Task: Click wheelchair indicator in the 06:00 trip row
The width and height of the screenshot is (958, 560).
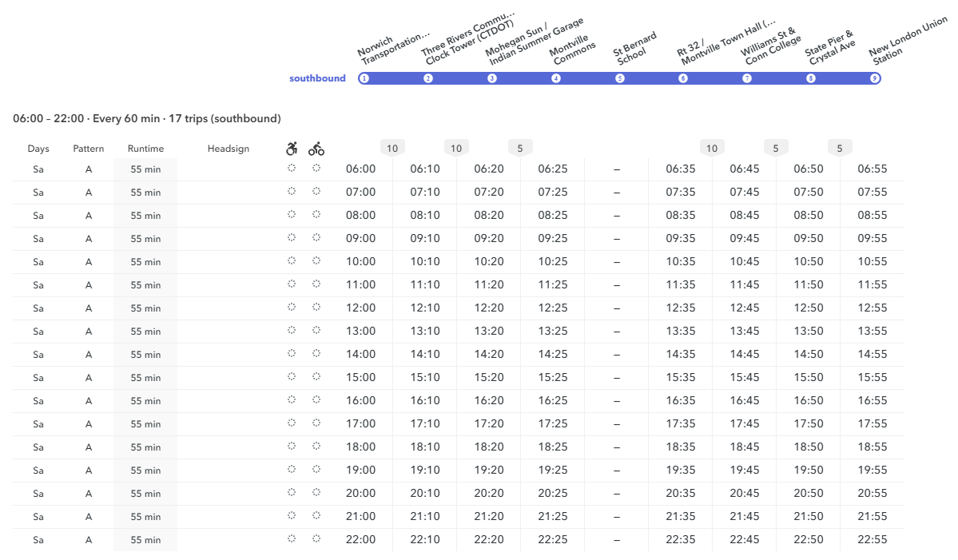Action: point(292,168)
